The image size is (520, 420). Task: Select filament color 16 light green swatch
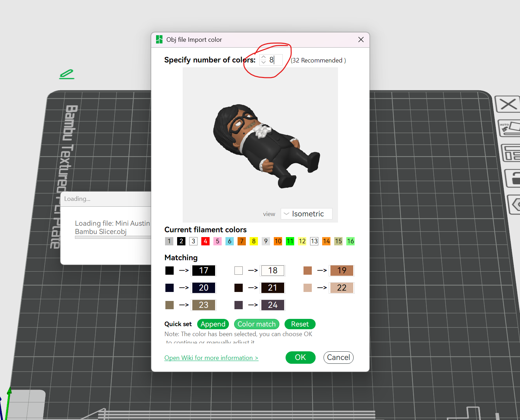350,241
